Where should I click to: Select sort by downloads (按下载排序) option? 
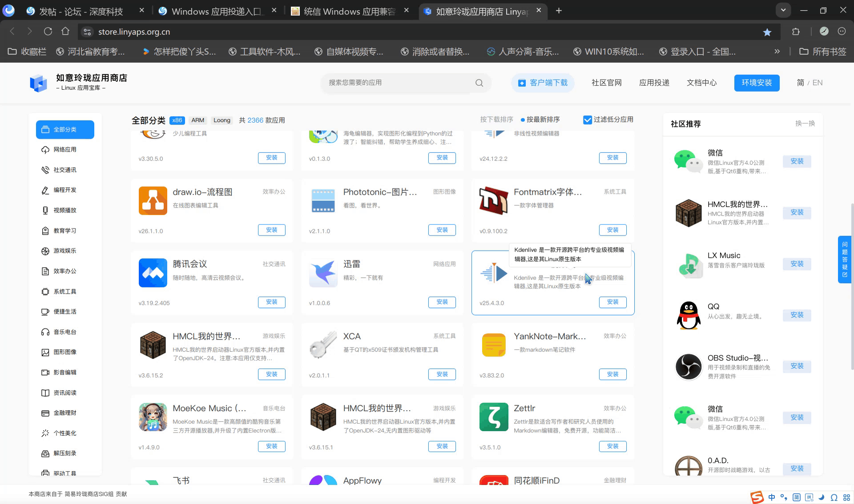(x=496, y=120)
